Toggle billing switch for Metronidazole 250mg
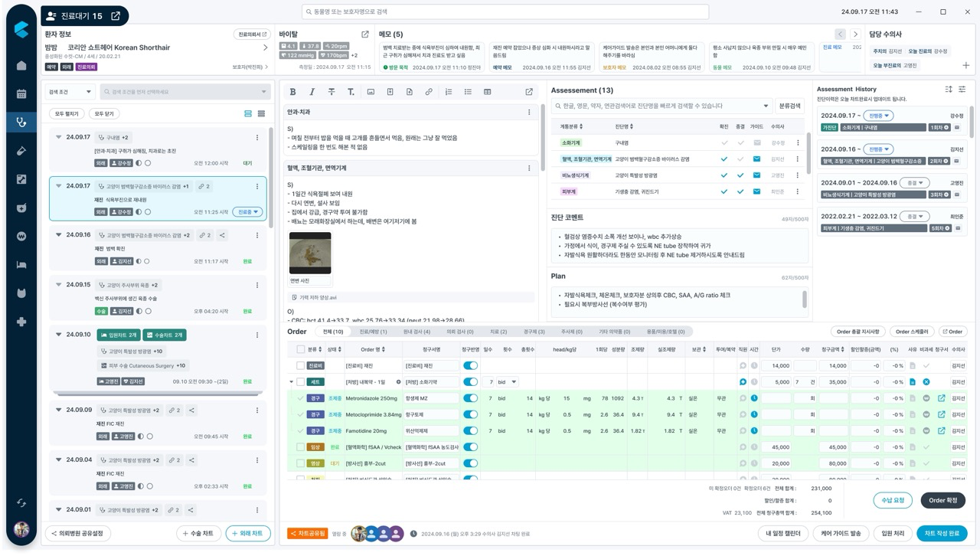The image size is (980, 556). [x=470, y=398]
